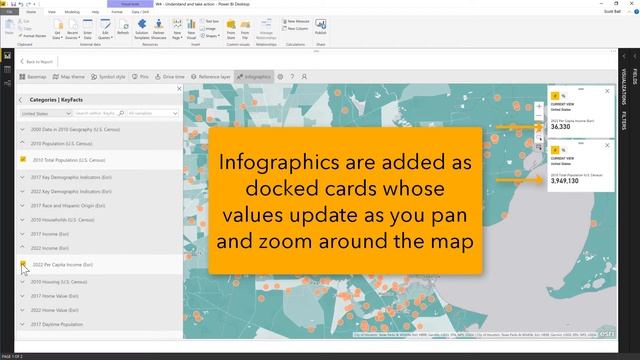Open the Basemap tool
Screen dimensions: 640x360
pos(33,77)
